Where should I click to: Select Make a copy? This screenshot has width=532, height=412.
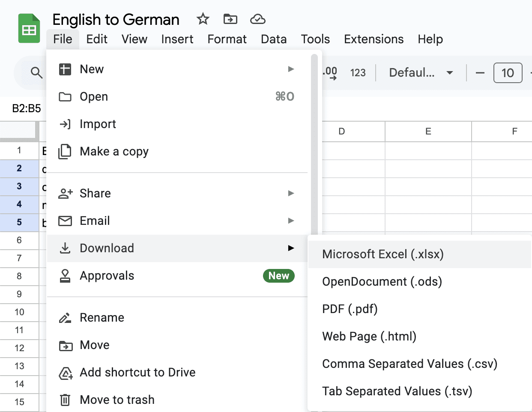tap(114, 152)
